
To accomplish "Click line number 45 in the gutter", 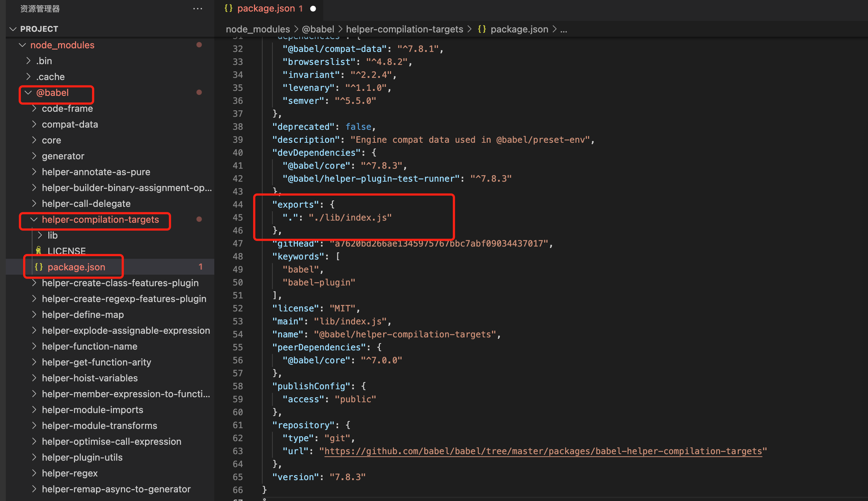I will [x=238, y=217].
